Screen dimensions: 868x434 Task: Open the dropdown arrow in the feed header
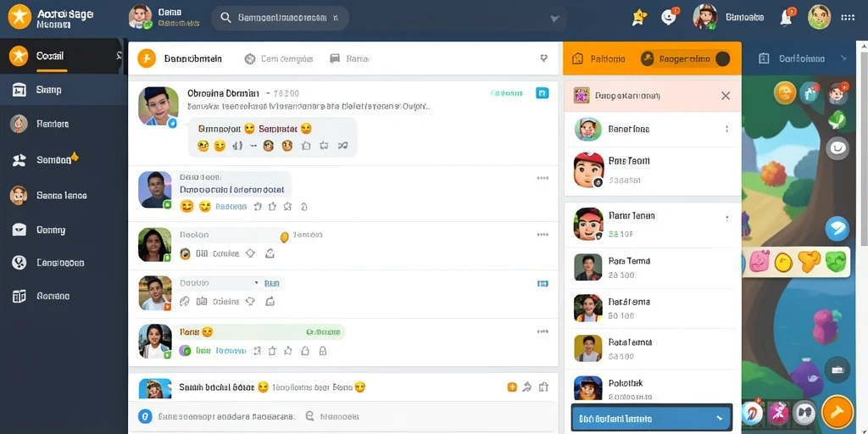pyautogui.click(x=543, y=58)
